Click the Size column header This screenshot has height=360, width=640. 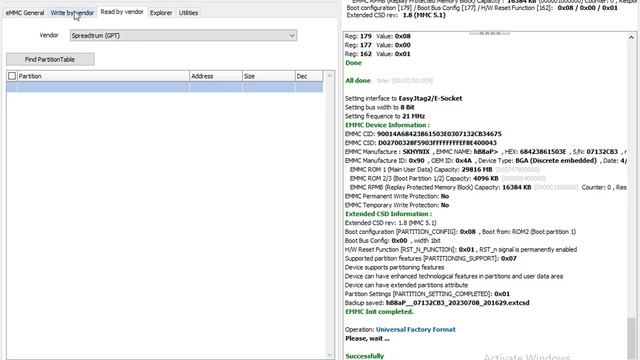(x=268, y=76)
